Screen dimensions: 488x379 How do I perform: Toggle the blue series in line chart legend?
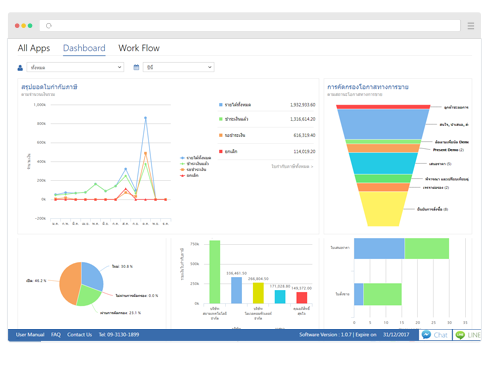(x=196, y=158)
